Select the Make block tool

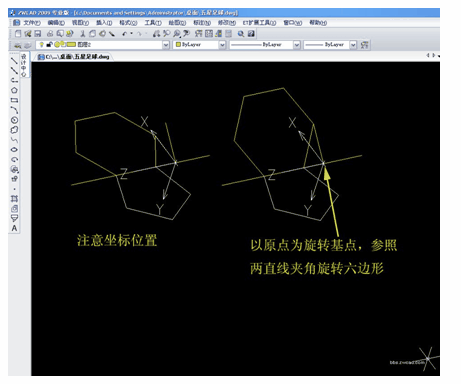(x=14, y=179)
